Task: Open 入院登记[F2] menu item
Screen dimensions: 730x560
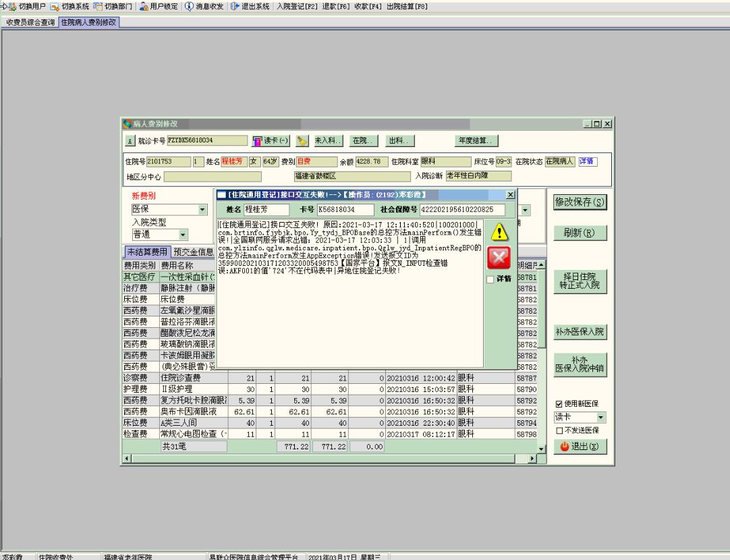Action: (x=297, y=7)
